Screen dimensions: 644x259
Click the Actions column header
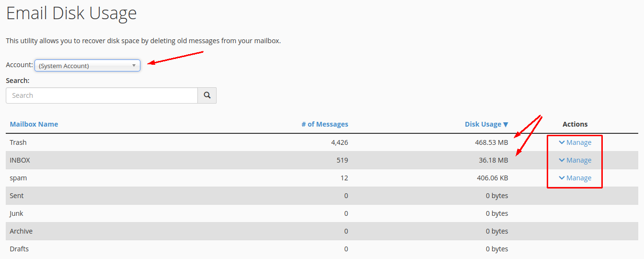click(x=575, y=124)
